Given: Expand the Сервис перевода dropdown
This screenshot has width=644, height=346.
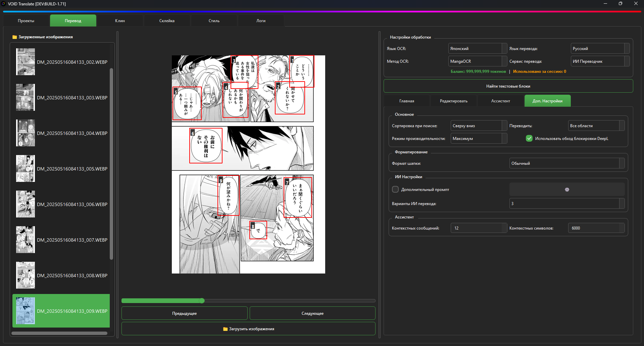Looking at the screenshot, I should point(600,61).
